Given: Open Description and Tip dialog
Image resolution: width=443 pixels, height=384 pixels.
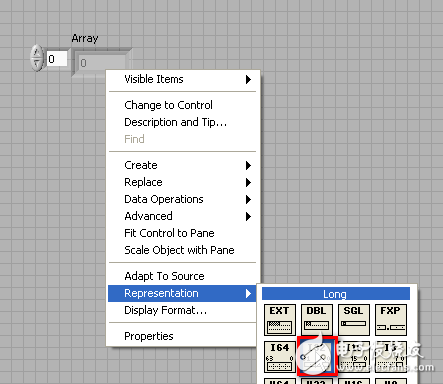Looking at the screenshot, I should 176,122.
